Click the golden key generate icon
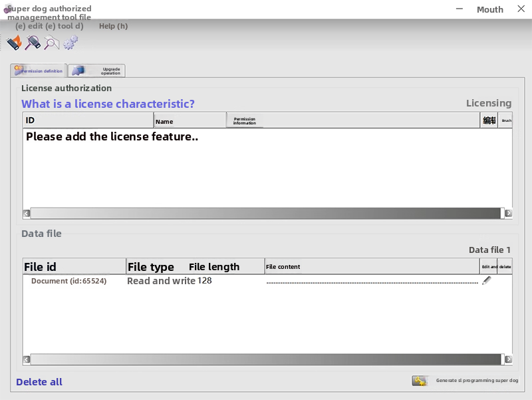Screen dimensions: 532x400 pos(419,381)
